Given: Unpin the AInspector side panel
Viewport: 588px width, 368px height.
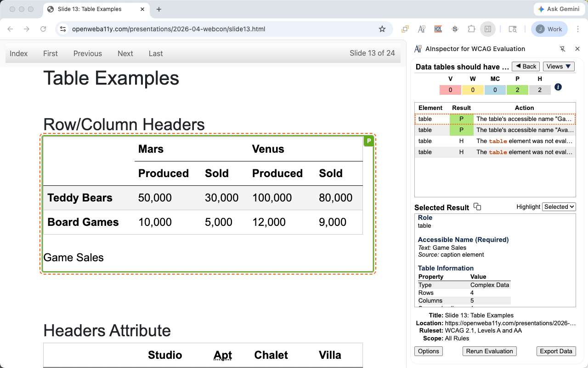Looking at the screenshot, I should (562, 49).
